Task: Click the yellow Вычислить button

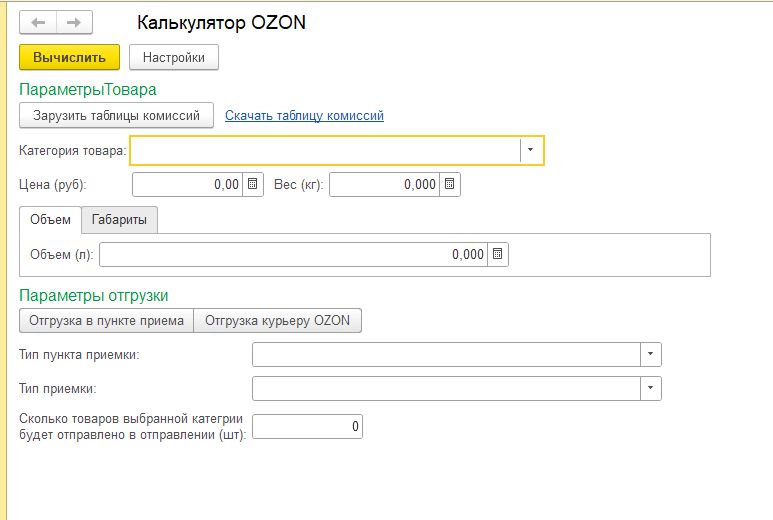Action: coord(70,57)
